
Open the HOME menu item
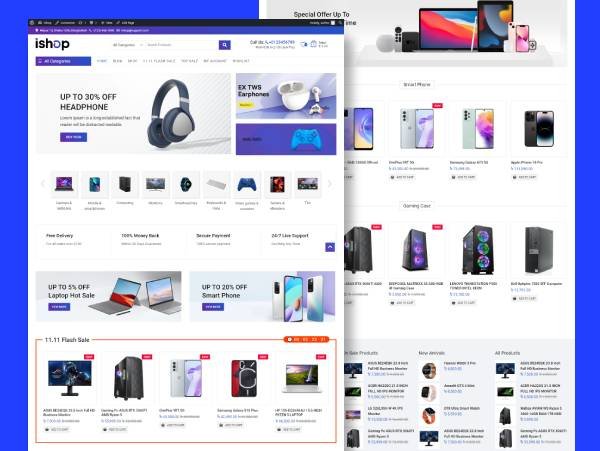pos(102,61)
